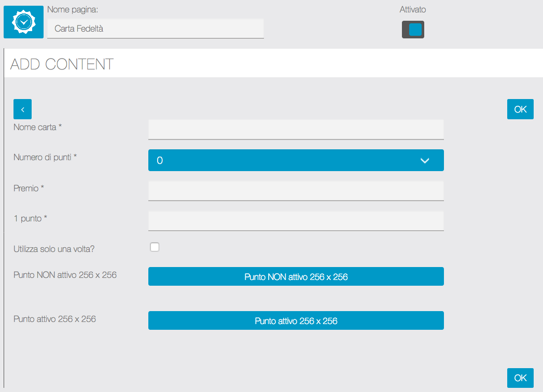Click the 'Attivato' label text

pyautogui.click(x=413, y=9)
